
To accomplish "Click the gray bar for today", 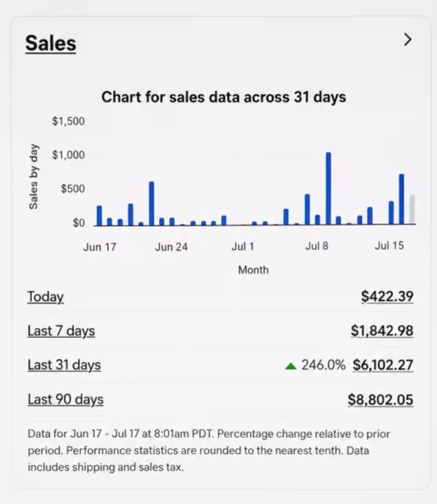I will tap(412, 209).
